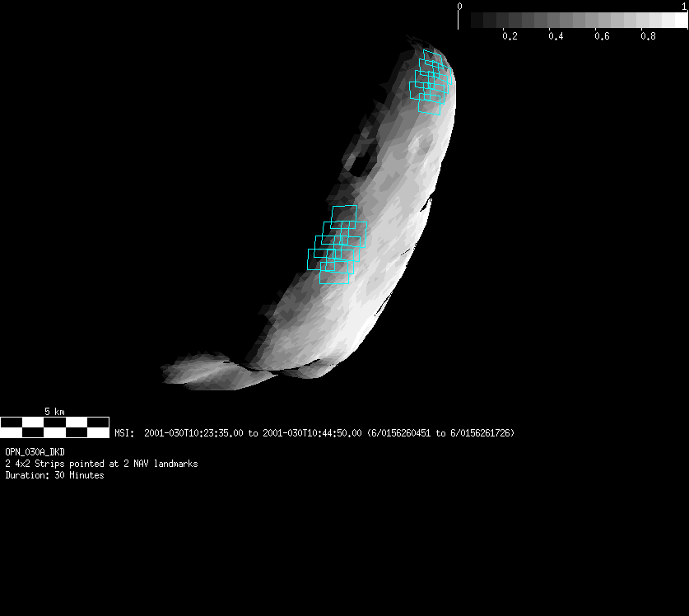
Task: Select the 0.6 label under grayscale bar
Action: click(x=603, y=36)
